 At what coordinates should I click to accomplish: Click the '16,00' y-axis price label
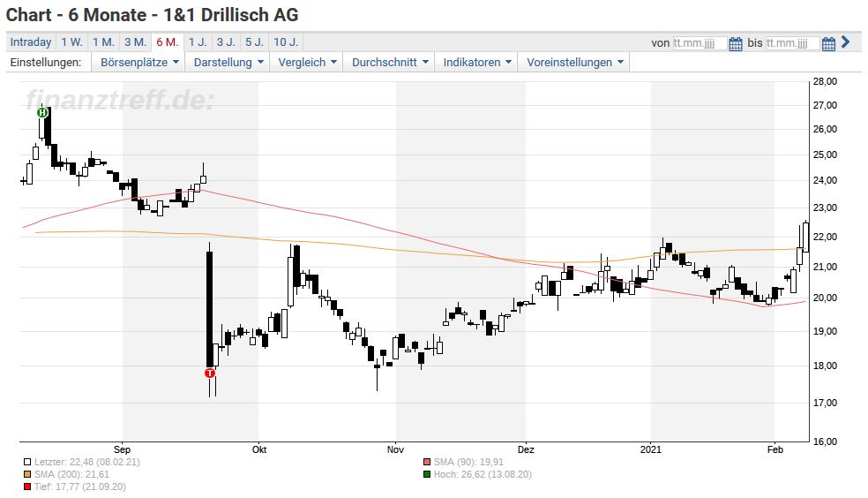coord(825,442)
